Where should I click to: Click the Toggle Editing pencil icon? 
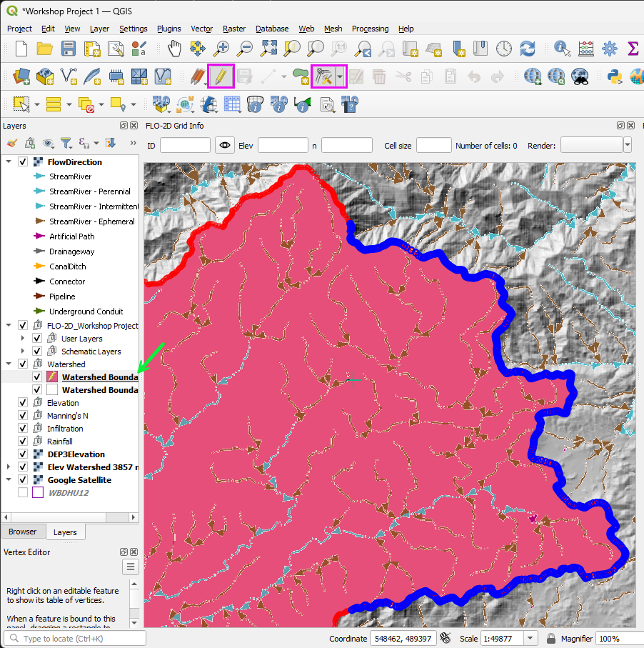[x=221, y=76]
